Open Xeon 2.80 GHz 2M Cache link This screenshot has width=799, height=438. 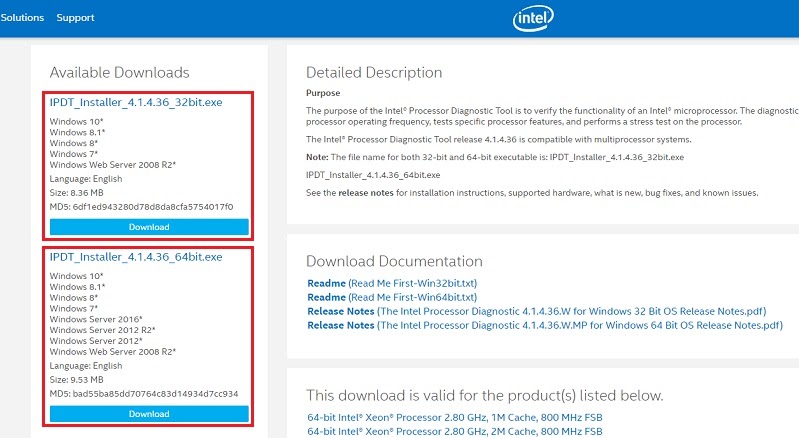(x=455, y=431)
